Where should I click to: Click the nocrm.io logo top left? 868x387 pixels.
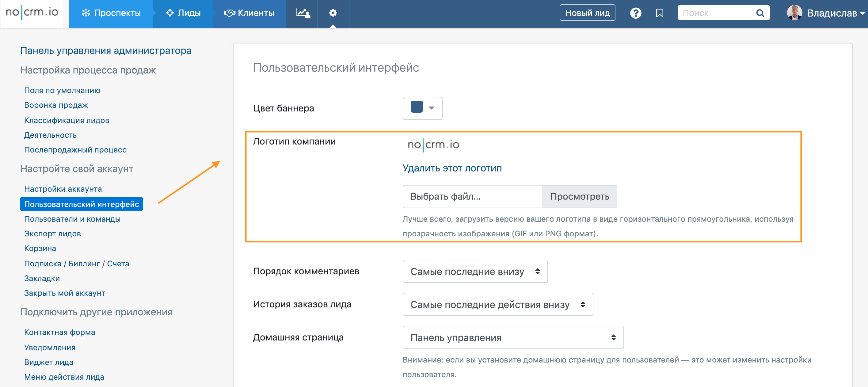tap(32, 13)
